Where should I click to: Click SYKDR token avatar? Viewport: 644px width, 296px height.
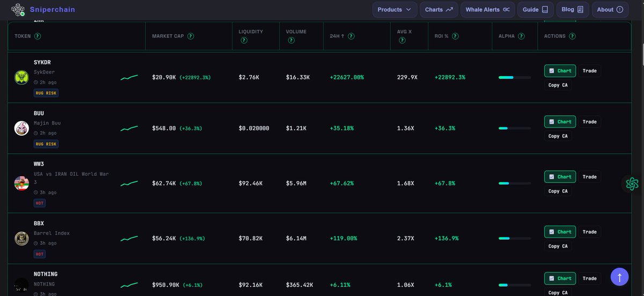(21, 77)
